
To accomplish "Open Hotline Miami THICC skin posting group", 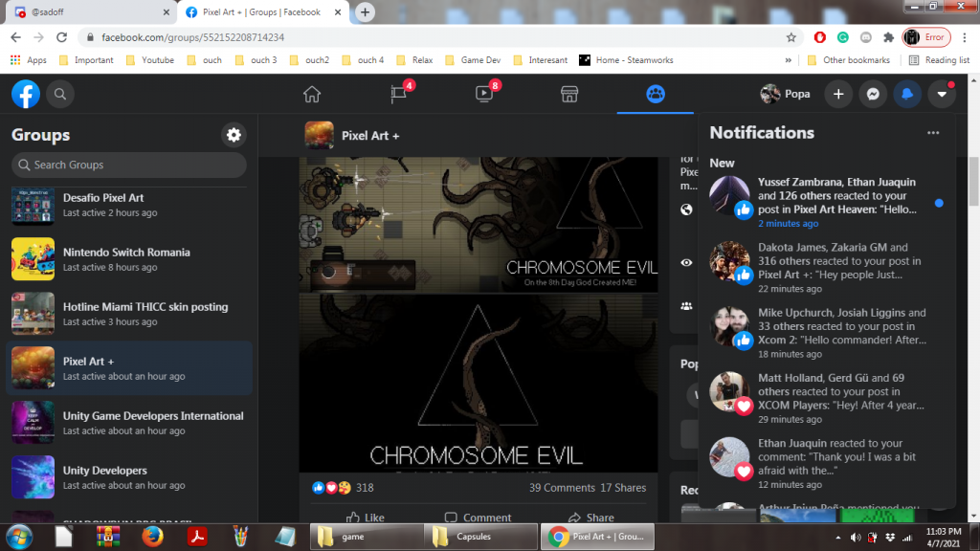I will pyautogui.click(x=129, y=314).
